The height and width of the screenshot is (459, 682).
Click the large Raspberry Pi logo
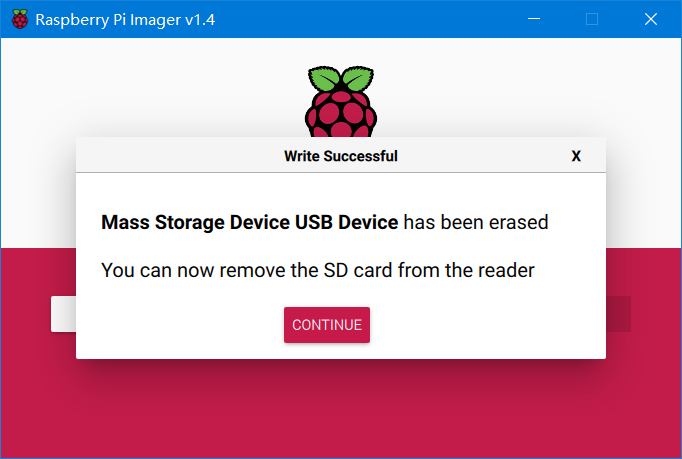[x=341, y=101]
